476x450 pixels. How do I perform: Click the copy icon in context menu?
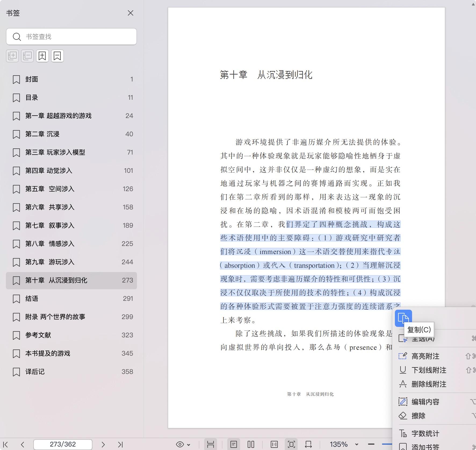pyautogui.click(x=403, y=318)
